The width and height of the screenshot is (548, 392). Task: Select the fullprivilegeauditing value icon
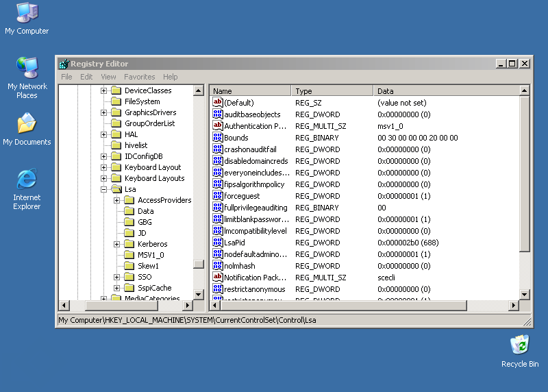coord(217,208)
